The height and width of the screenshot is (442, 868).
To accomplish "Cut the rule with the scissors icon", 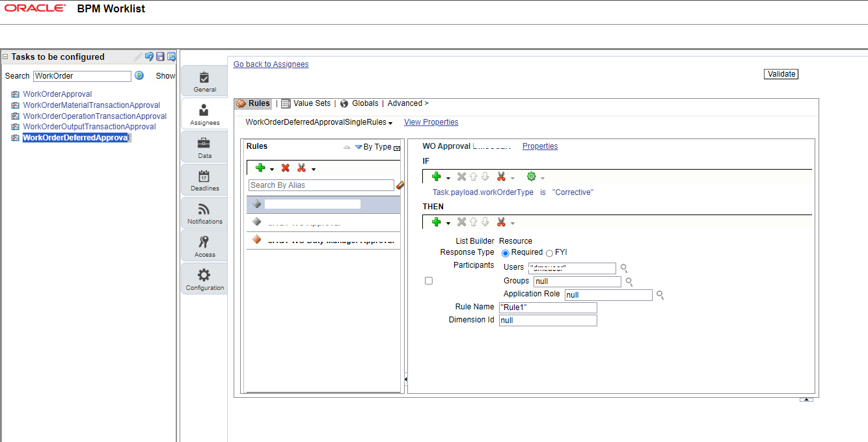I will tap(301, 168).
